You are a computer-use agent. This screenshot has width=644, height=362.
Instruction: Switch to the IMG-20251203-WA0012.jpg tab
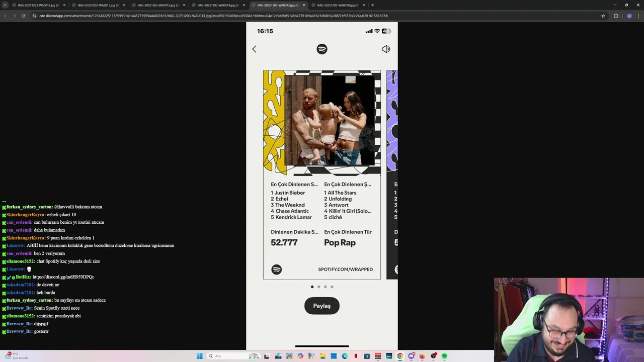click(157, 5)
